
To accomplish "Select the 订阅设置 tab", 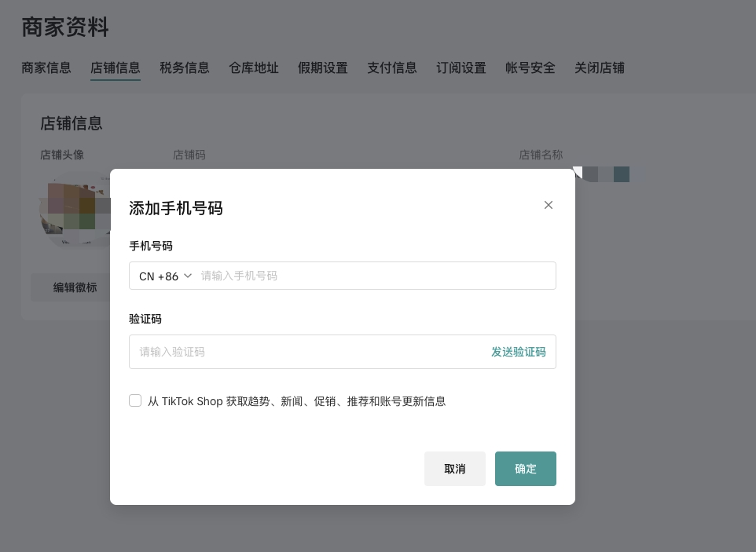I will click(x=461, y=68).
